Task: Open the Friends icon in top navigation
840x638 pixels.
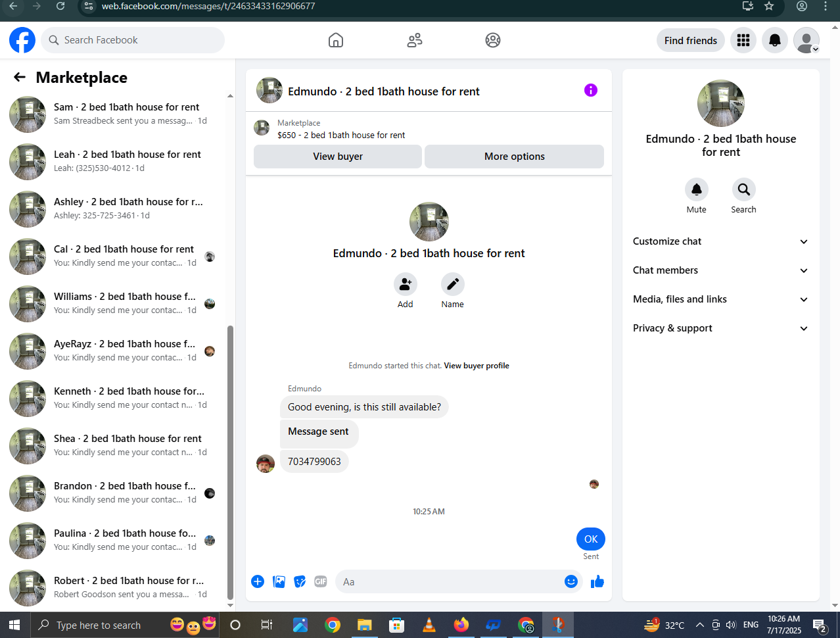Action: coord(415,40)
